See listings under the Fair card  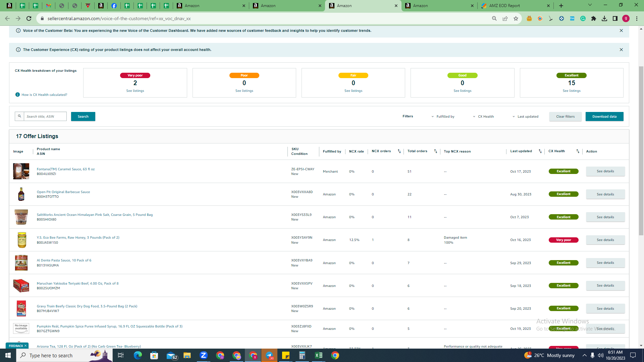tap(353, 91)
